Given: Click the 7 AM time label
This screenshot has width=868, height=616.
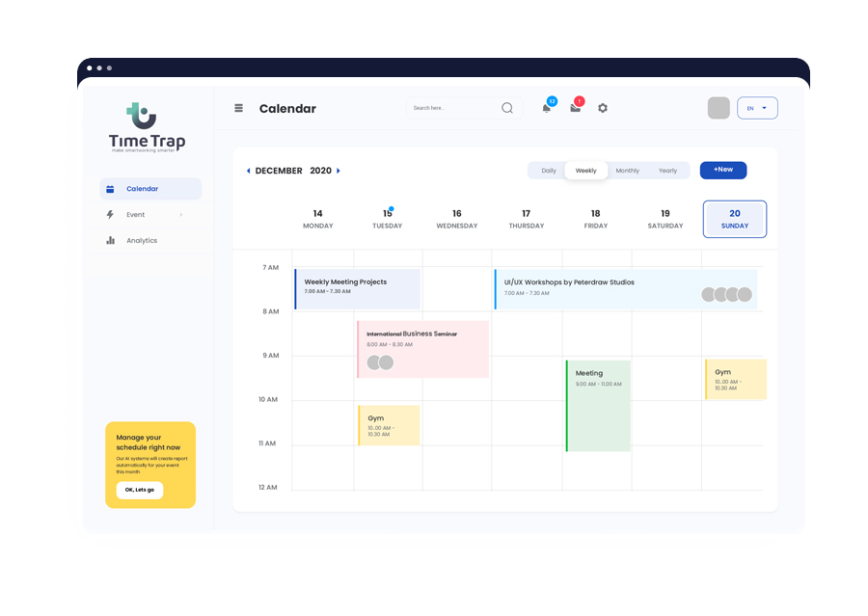Looking at the screenshot, I should pos(270,267).
